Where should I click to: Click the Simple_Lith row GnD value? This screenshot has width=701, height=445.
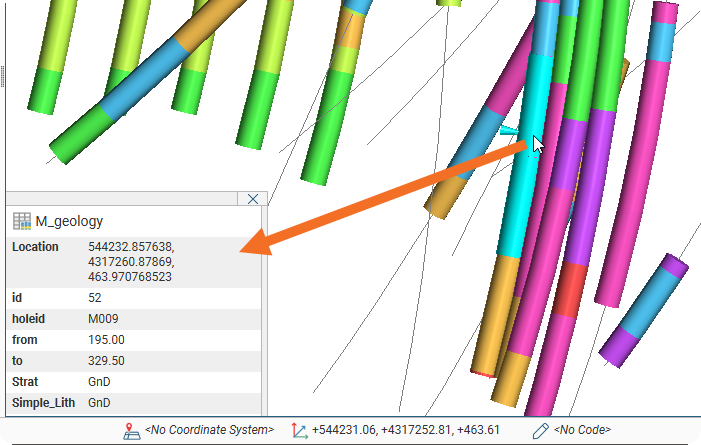[99, 403]
